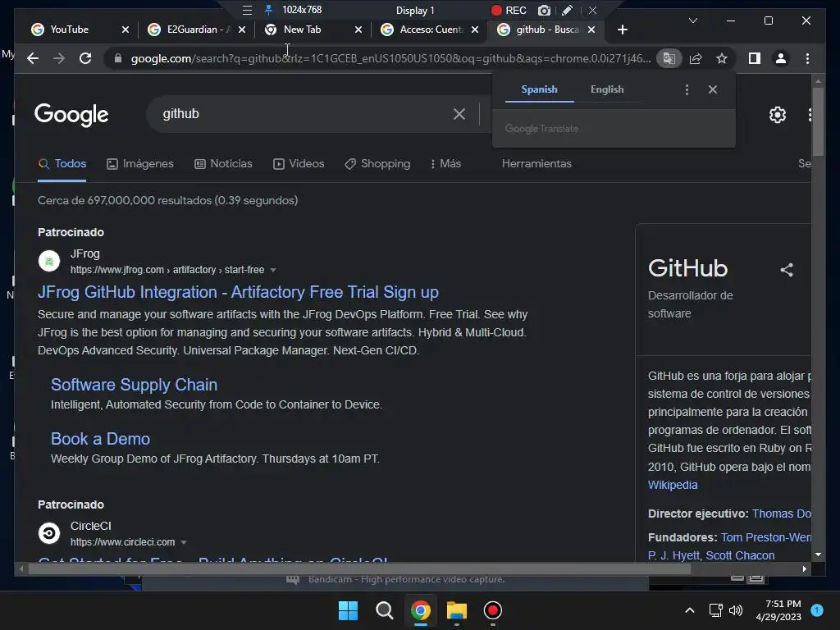Open the Thomas Do executive link
Viewport: 840px width, 630px height.
coord(781,514)
